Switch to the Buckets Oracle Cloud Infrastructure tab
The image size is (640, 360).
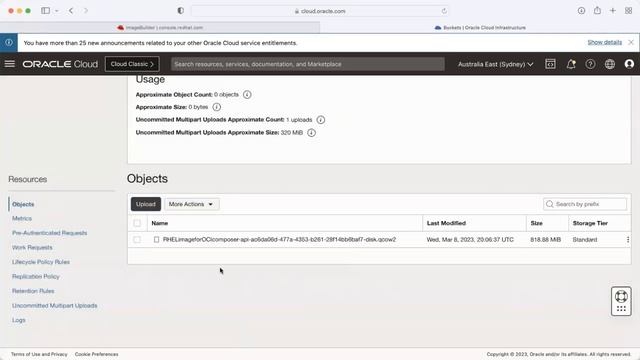click(x=480, y=27)
